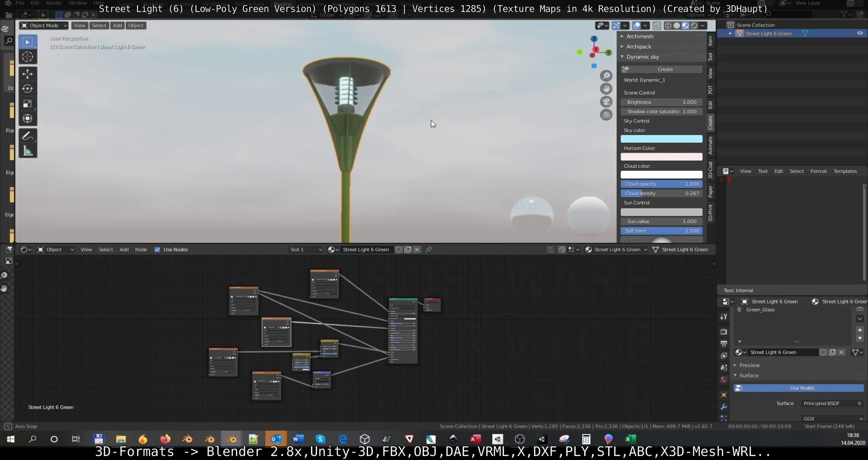Open the GGX distribution dropdown

pyautogui.click(x=832, y=419)
